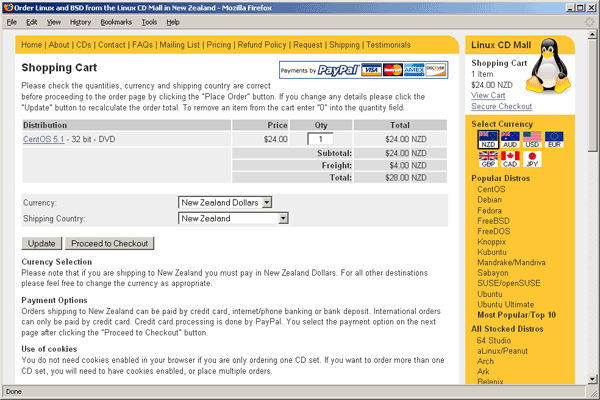Open the Refund Policy link

262,45
